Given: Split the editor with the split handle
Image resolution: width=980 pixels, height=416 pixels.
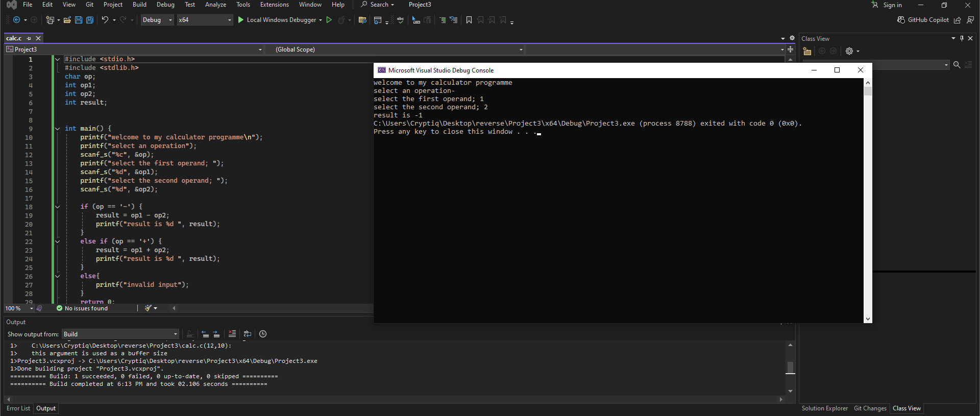Looking at the screenshot, I should 791,50.
